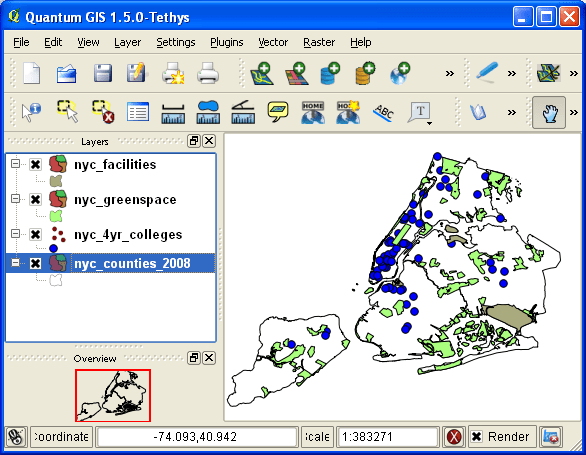This screenshot has width=586, height=455.
Task: Open the Vector menu
Action: coord(273,42)
